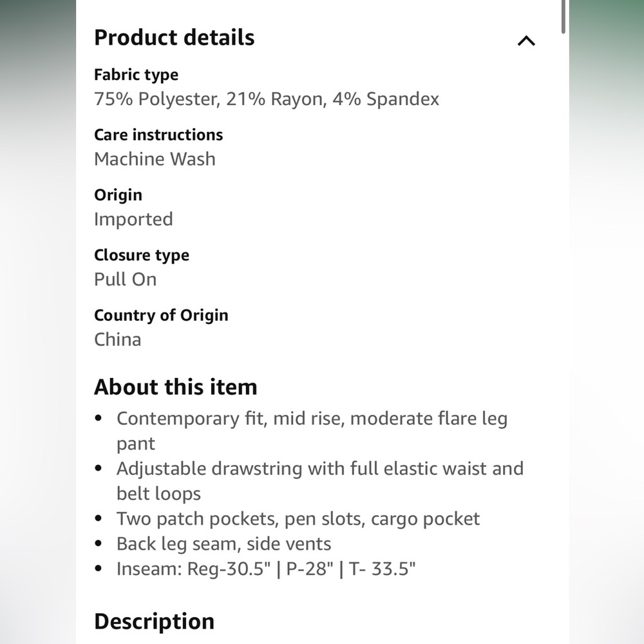Click the Two patch pockets bullet
The image size is (644, 644).
point(298,518)
